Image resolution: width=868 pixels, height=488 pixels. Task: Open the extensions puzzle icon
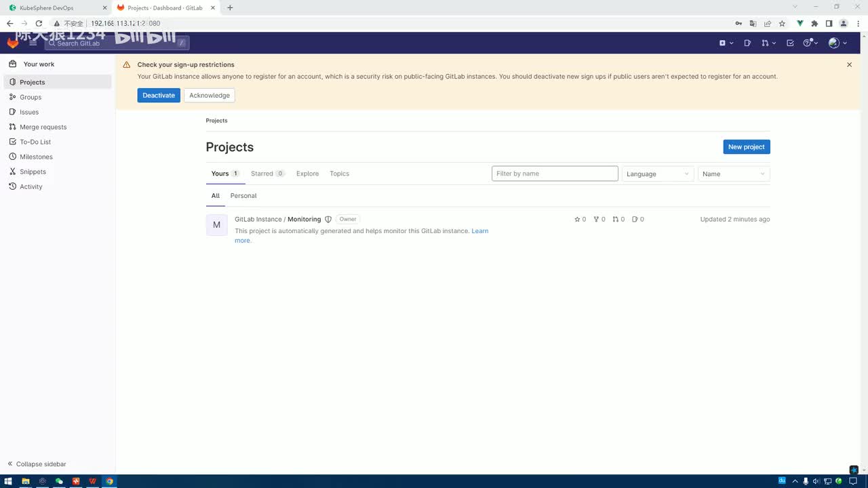814,23
